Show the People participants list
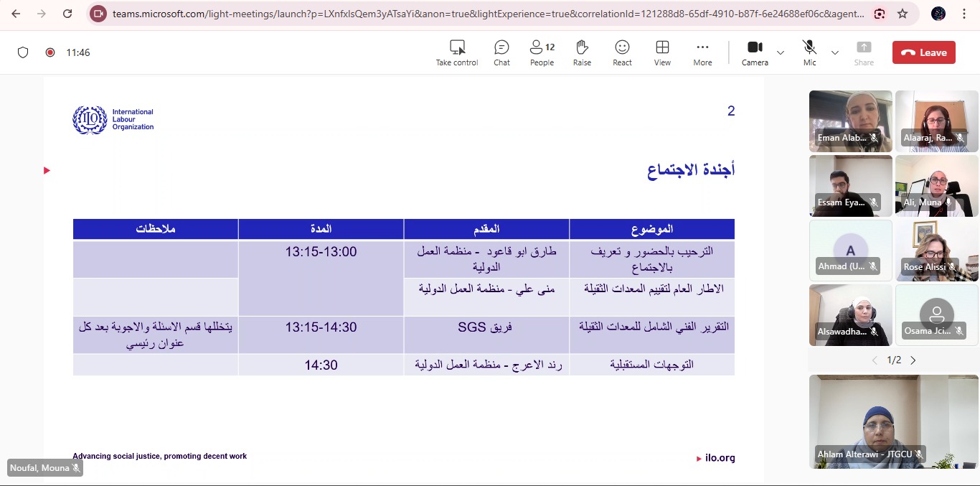 click(x=542, y=52)
